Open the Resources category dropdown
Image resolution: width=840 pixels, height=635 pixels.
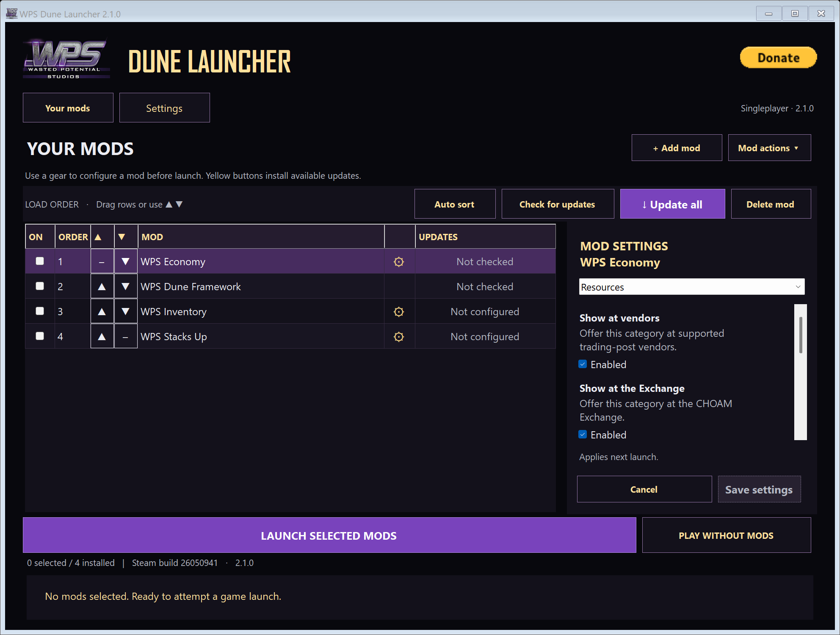(x=691, y=287)
